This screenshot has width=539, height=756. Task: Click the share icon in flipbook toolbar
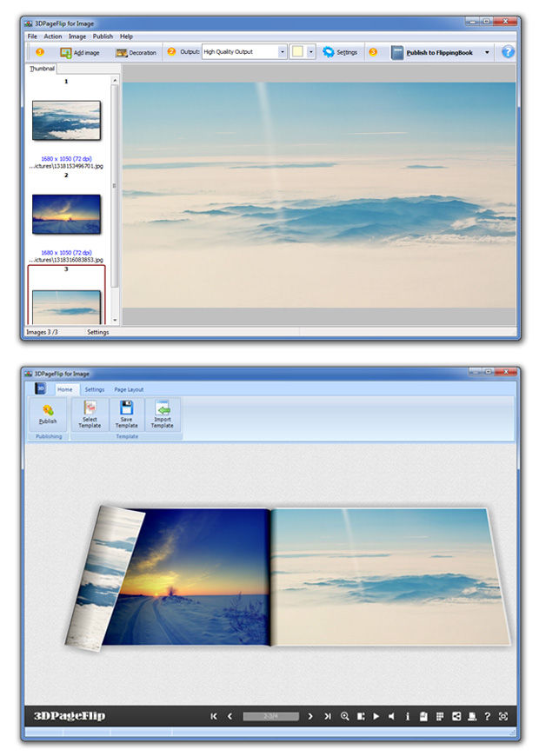point(456,717)
